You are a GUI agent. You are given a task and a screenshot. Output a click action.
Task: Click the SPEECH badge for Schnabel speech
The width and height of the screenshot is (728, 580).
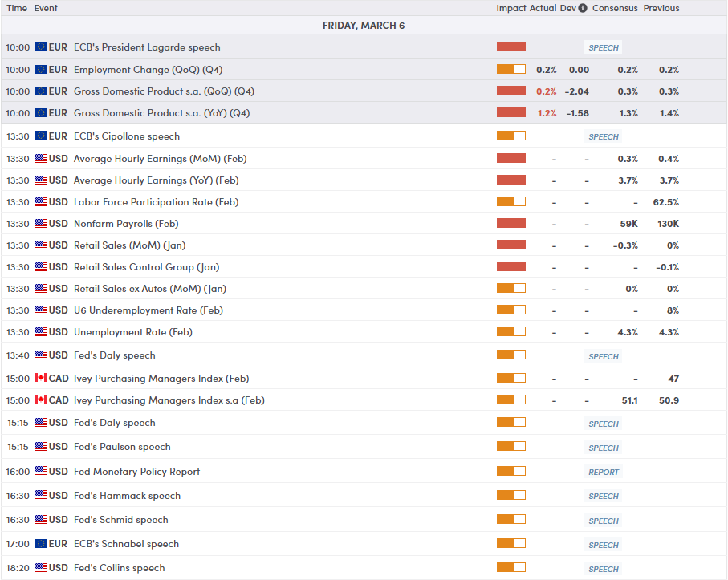point(604,545)
